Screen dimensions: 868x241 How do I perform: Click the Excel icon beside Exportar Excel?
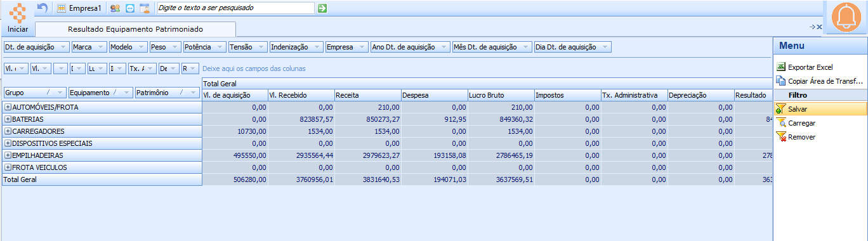pyautogui.click(x=781, y=67)
